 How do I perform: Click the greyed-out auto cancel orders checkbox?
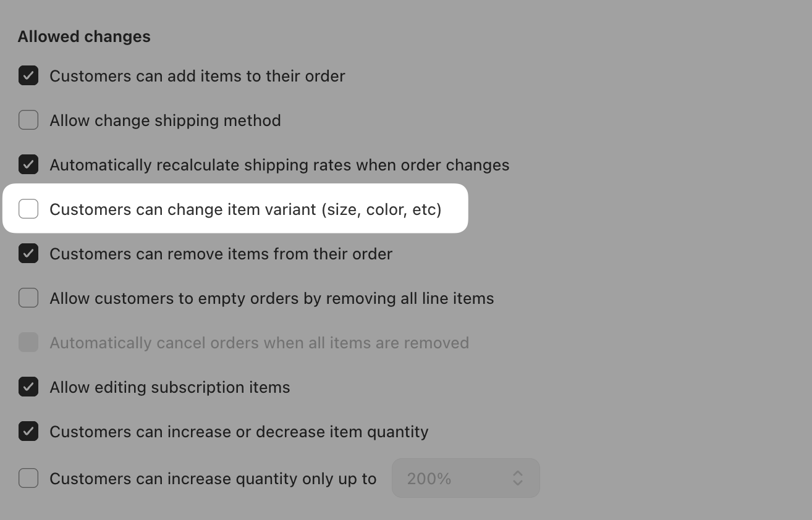(x=28, y=343)
